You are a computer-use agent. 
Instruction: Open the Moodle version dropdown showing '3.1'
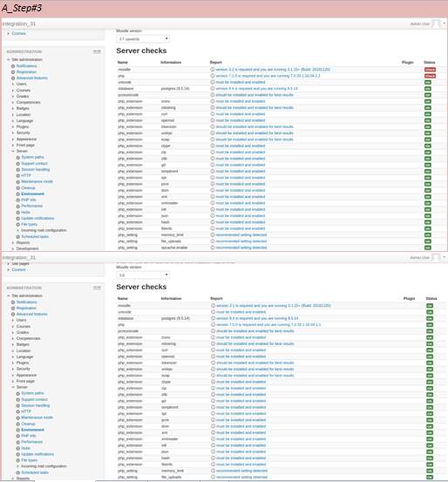[x=143, y=275]
